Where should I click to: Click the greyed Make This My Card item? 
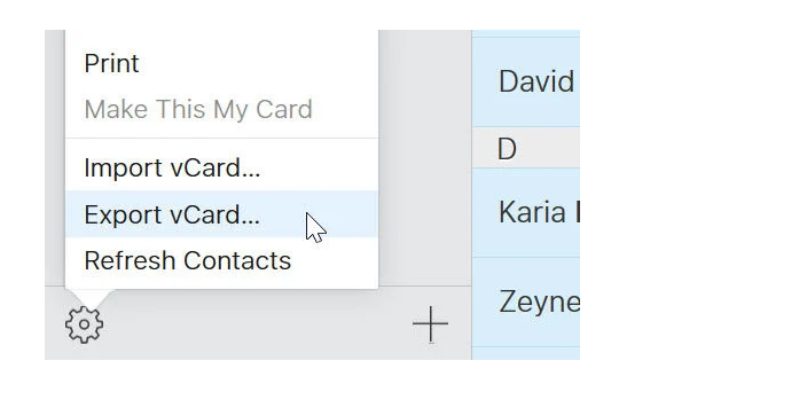tap(222, 109)
